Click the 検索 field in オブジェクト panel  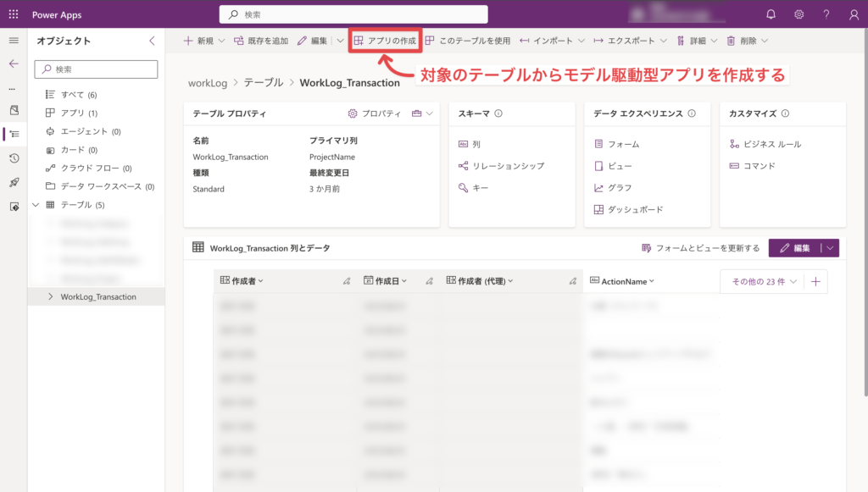(96, 69)
